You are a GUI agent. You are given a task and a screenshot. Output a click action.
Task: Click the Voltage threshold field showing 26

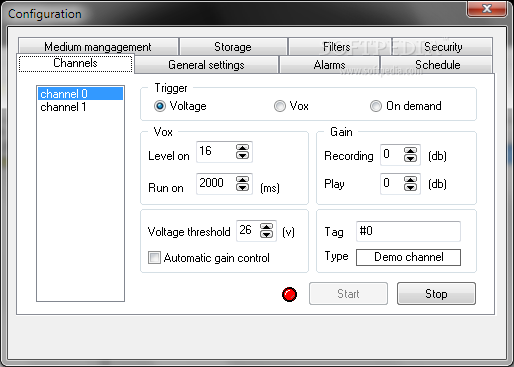tap(248, 231)
